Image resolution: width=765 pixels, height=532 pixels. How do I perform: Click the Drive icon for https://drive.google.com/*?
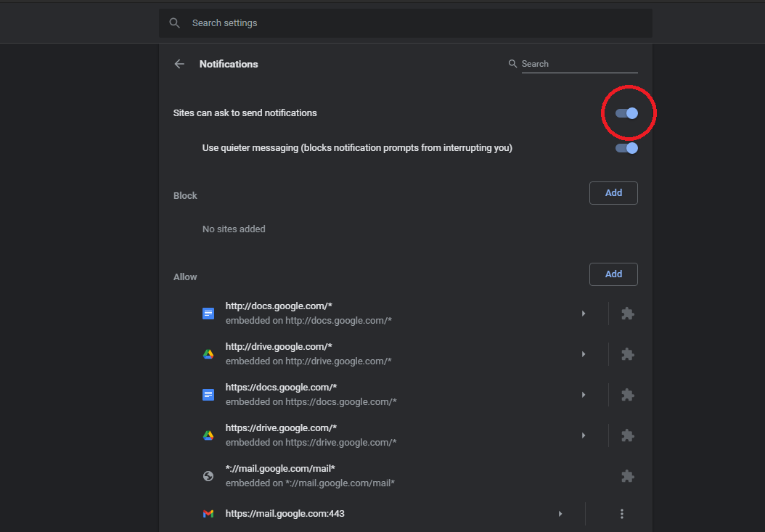click(208, 435)
